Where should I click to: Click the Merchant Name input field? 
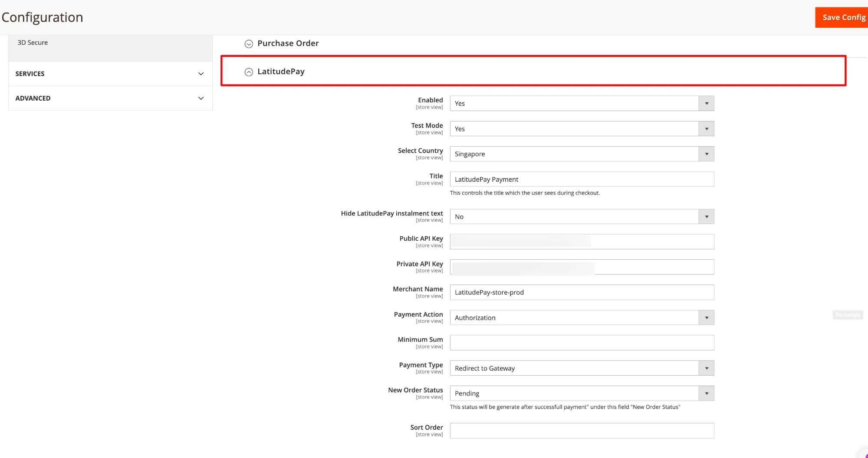(x=582, y=292)
